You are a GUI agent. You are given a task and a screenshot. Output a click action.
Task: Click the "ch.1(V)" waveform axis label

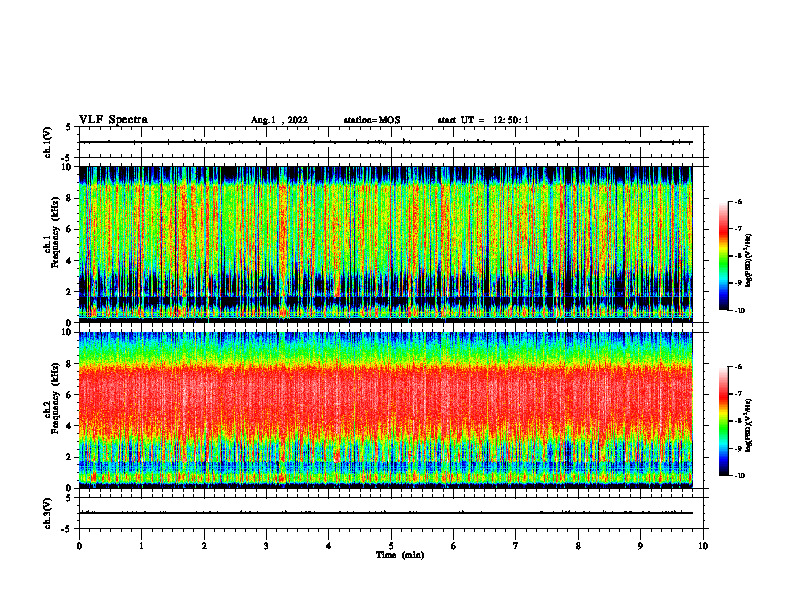point(47,142)
